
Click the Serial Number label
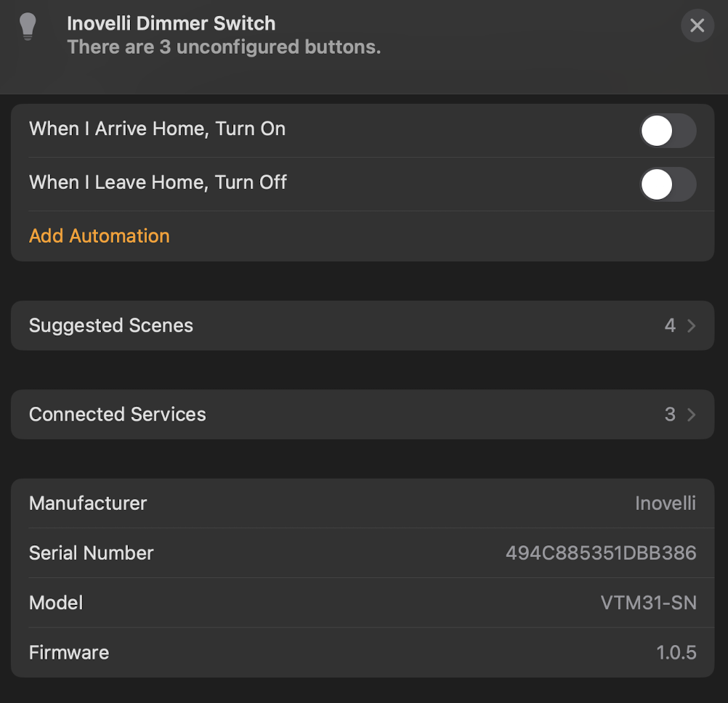coord(91,553)
